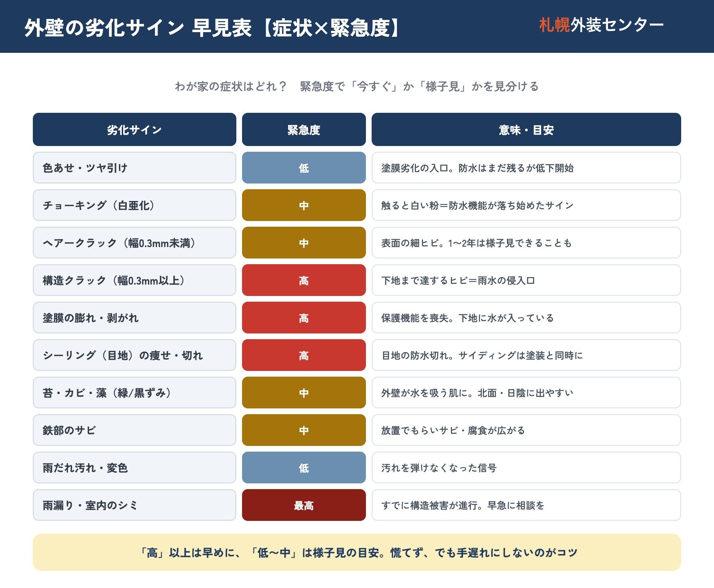714x588 pixels.
Task: Click the 雨だれ汚れ・変色 row label
Action: pyautogui.click(x=135, y=468)
